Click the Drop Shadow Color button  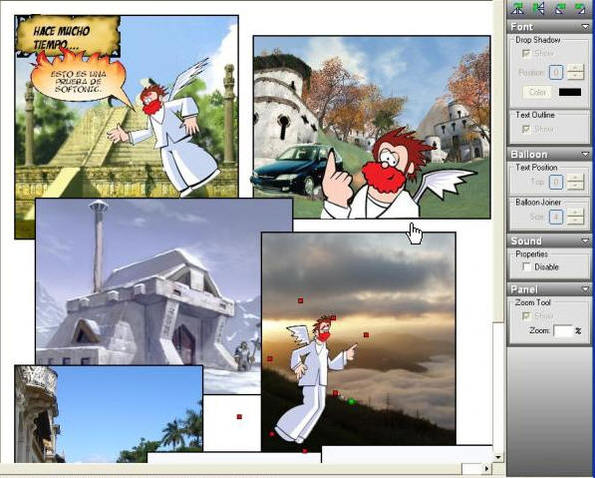click(x=537, y=92)
